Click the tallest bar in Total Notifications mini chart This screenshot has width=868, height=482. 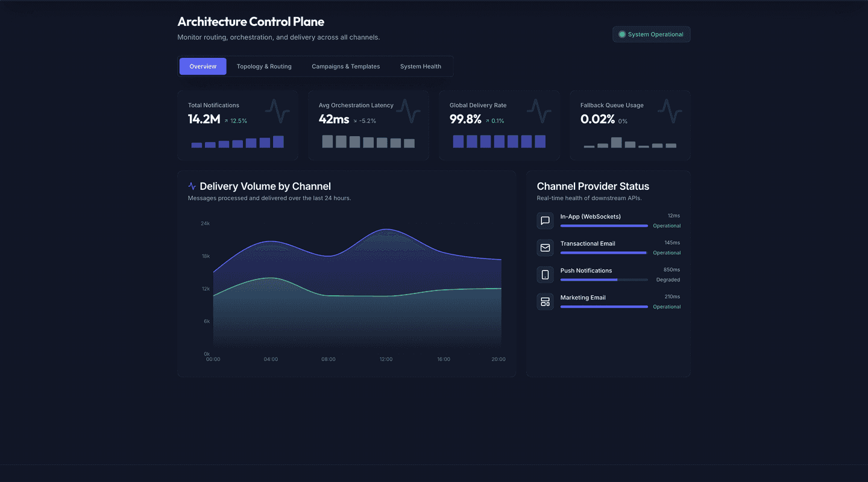coord(278,141)
